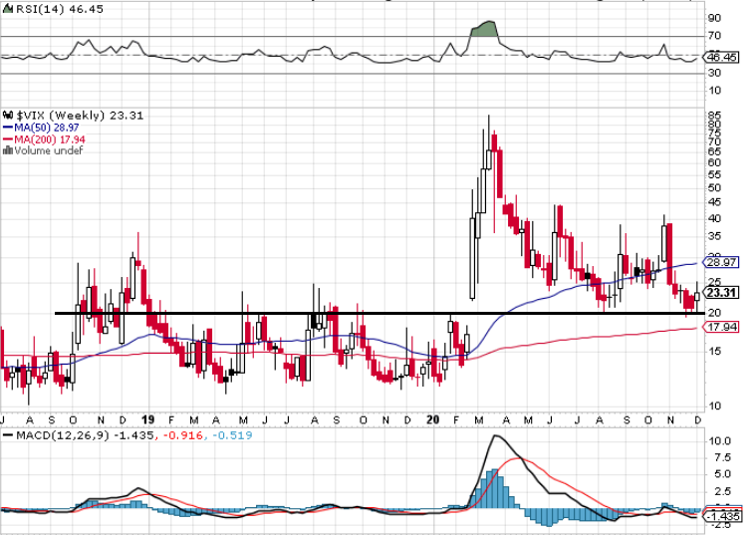This screenshot has width=756, height=535.
Task: Click the 28.97 blue price tag
Action: pyautogui.click(x=720, y=261)
